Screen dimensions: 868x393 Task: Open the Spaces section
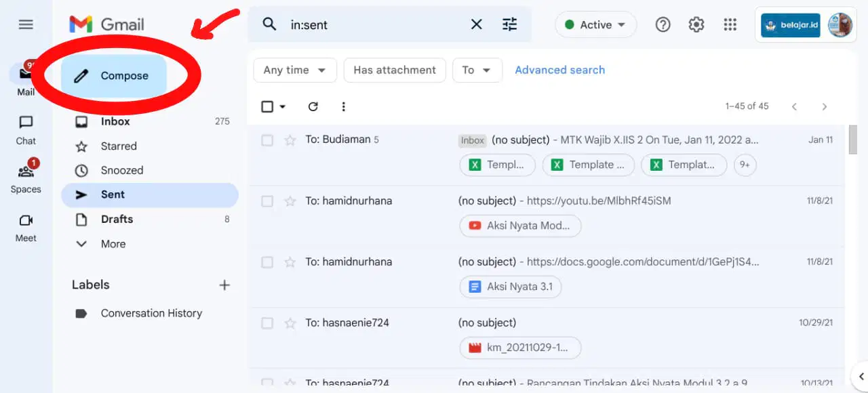(26, 178)
